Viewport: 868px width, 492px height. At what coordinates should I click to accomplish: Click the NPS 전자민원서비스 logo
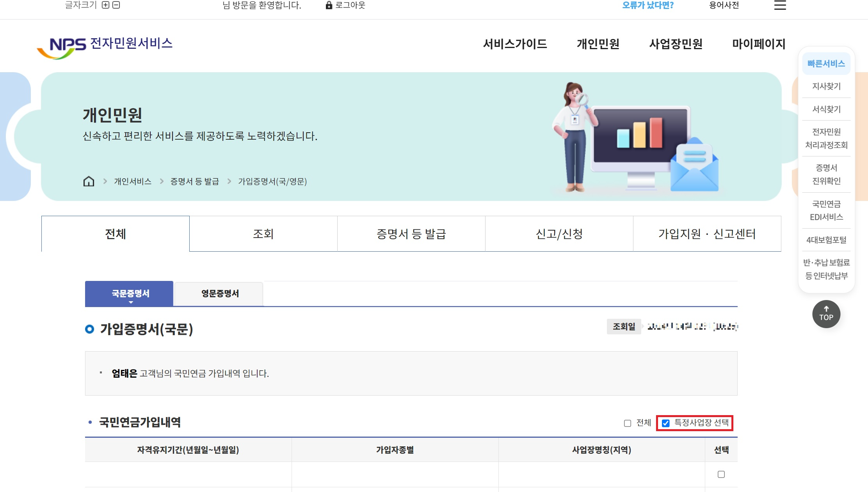coord(105,47)
